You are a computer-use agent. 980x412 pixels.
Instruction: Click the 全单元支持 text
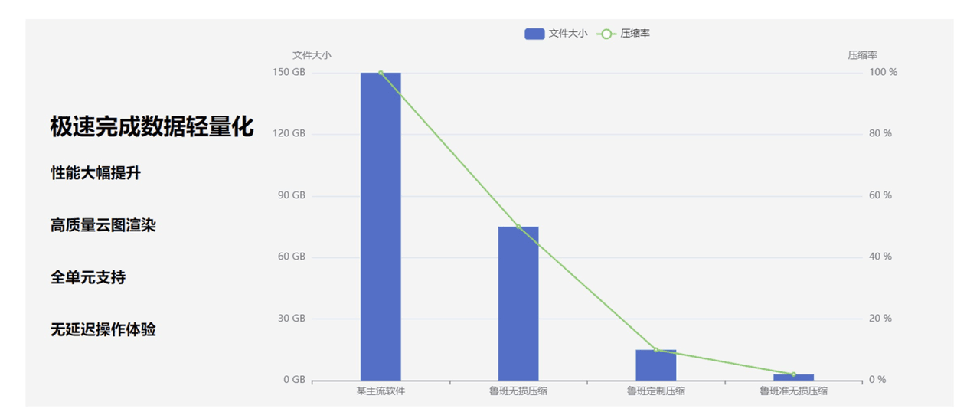coord(88,277)
